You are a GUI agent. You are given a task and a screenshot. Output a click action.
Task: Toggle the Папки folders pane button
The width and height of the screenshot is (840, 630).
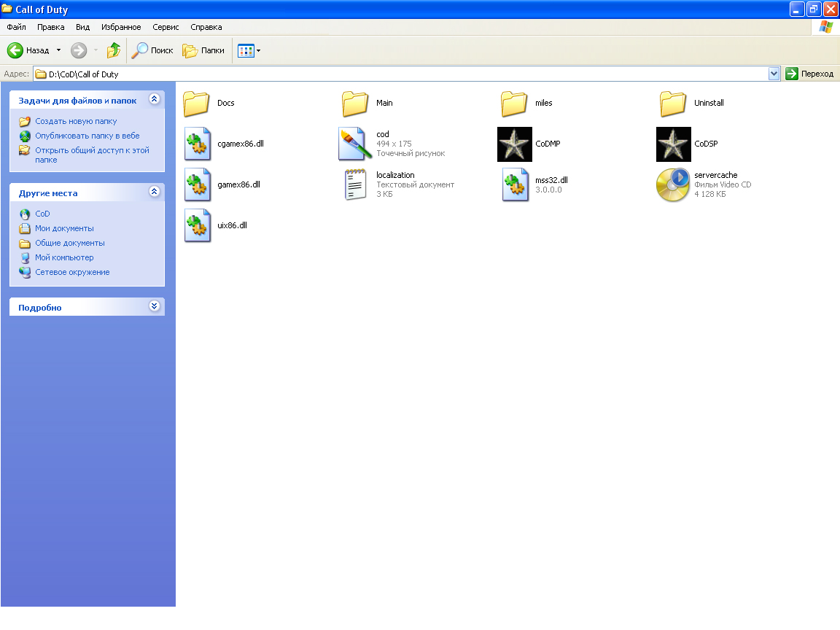click(203, 50)
